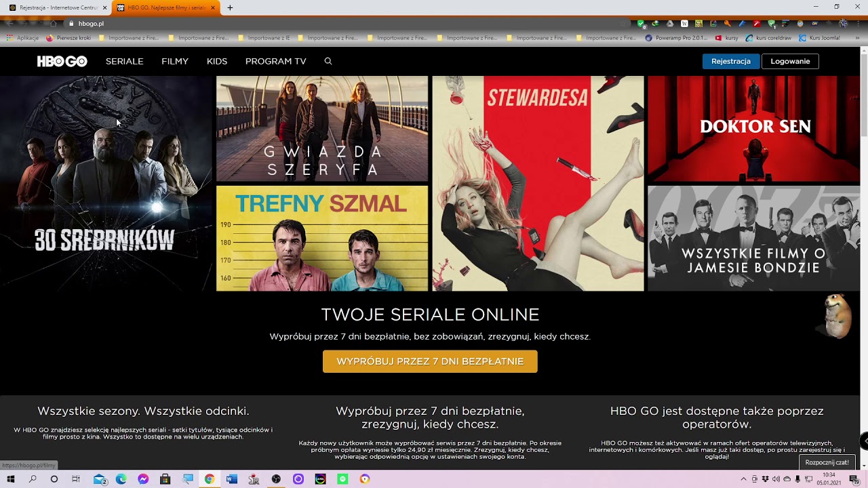This screenshot has height=488, width=868.
Task: Click the orange key extension icon
Action: point(728,24)
